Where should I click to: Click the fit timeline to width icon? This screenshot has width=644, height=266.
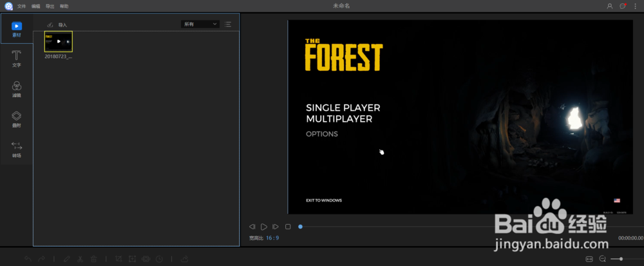pos(589,259)
